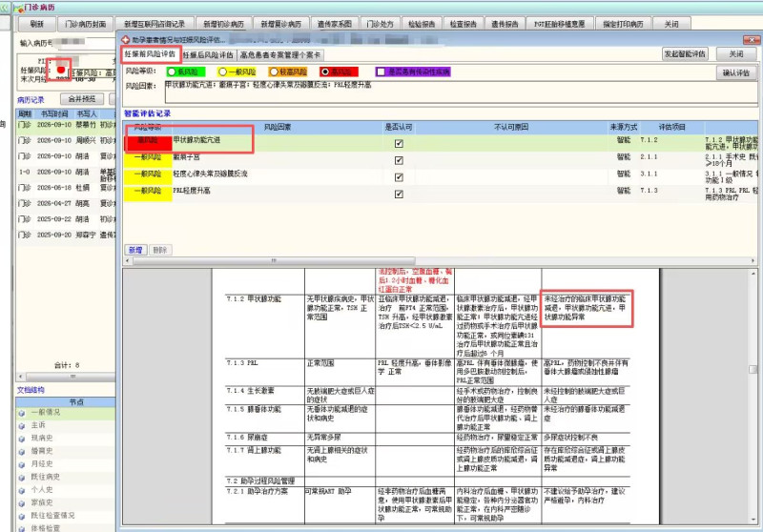Click the dialog's 关闭 button beside 发起智能评估
763x532 pixels.
coord(736,54)
